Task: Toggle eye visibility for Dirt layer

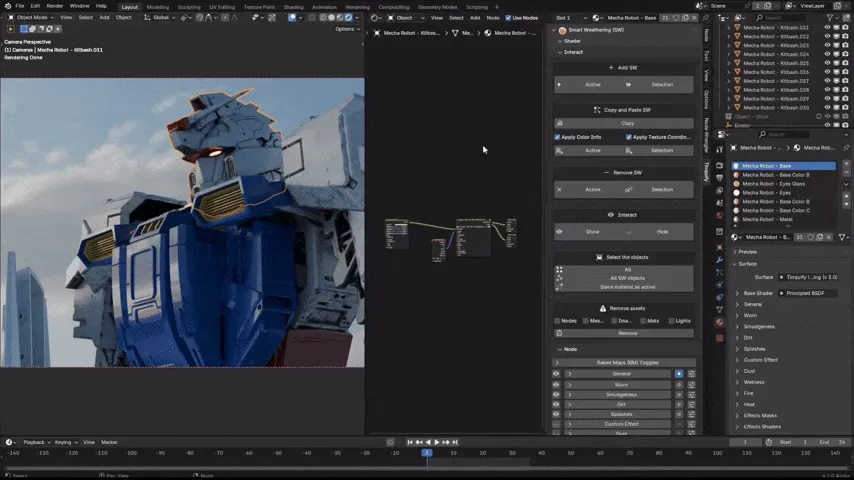Action: [556, 404]
